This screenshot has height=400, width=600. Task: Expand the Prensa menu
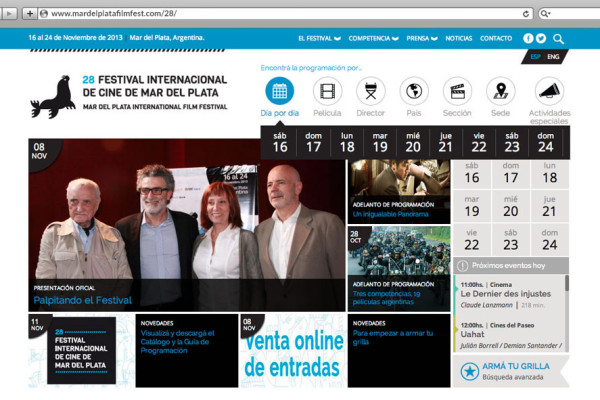click(x=422, y=38)
